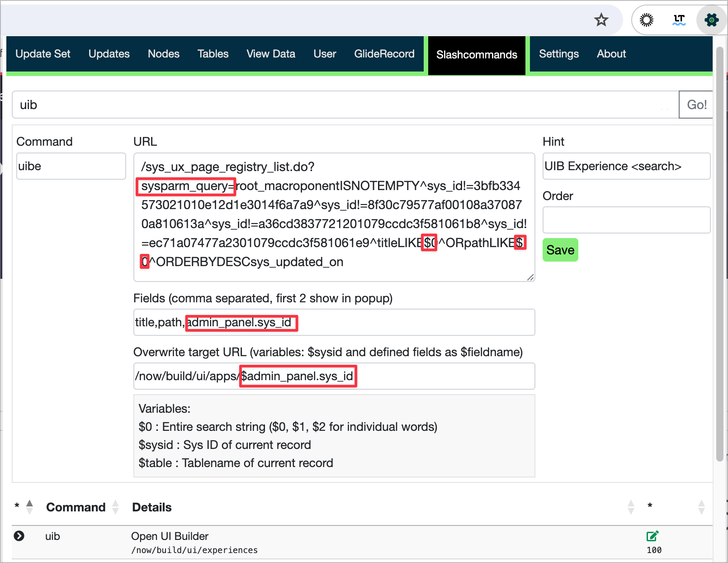Open SN Utils via the green gear extension icon

click(711, 20)
